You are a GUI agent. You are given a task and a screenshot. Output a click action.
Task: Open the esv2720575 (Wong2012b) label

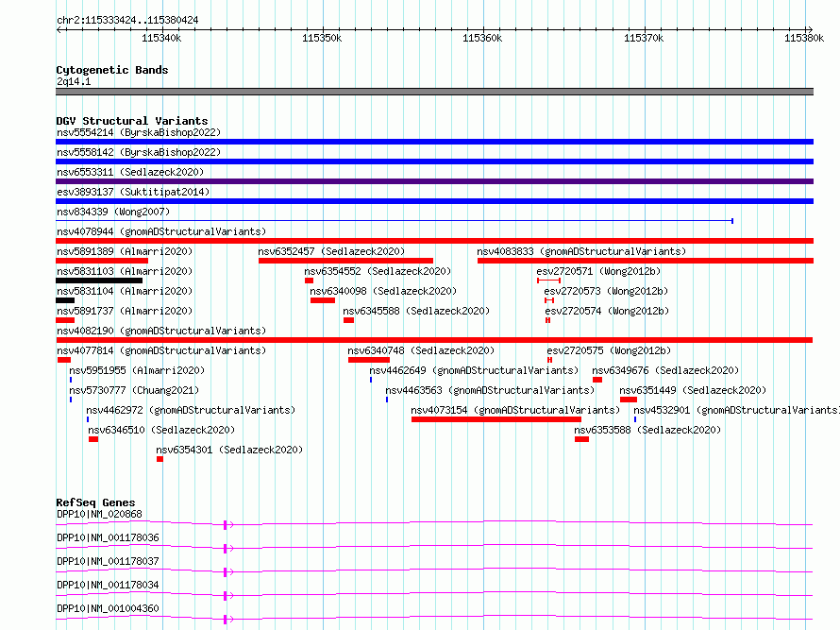pyautogui.click(x=609, y=350)
